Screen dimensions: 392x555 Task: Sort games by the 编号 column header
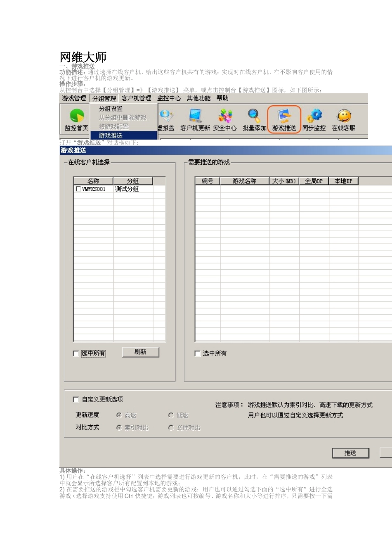(208, 181)
